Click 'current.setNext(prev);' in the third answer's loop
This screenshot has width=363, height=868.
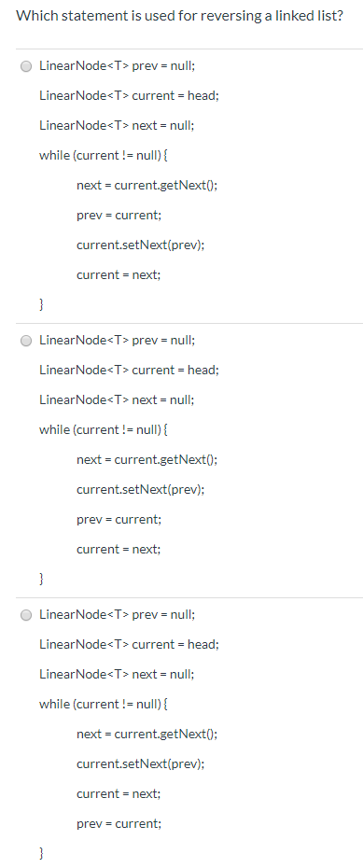click(141, 763)
